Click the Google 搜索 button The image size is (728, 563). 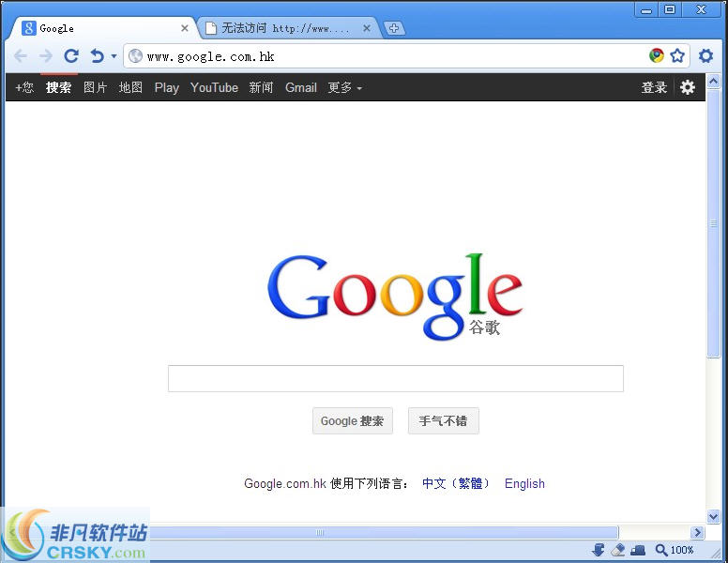click(x=353, y=421)
